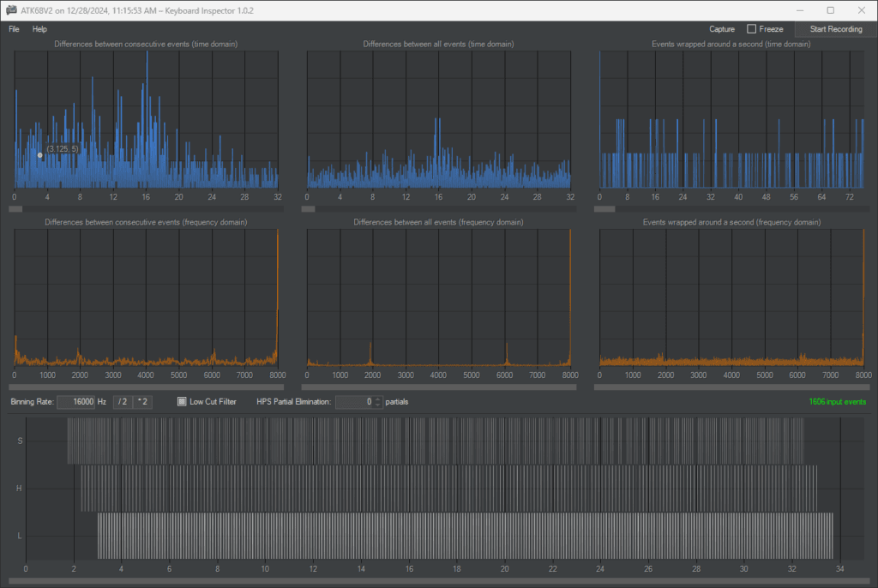878x588 pixels.
Task: Click scrollbar under consecutive events time chart
Action: coord(146,209)
